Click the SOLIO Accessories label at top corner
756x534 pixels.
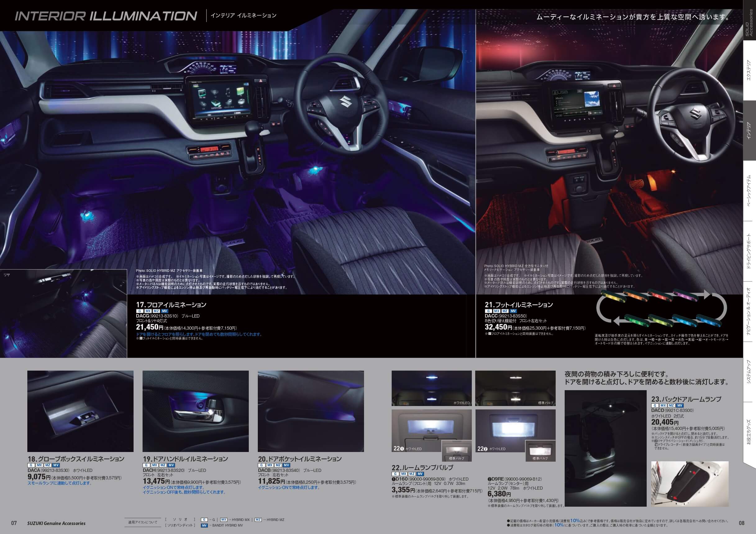point(749,22)
